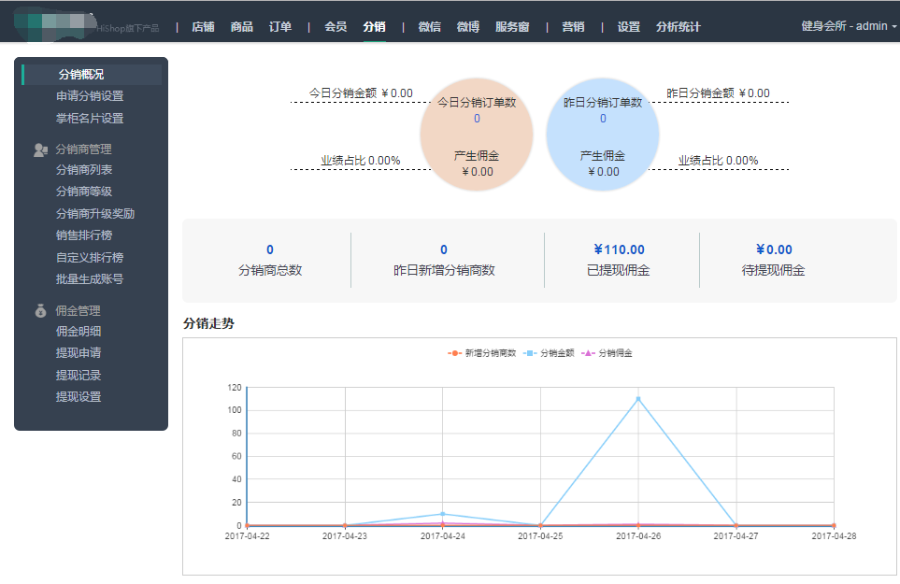
Task: Click the 已提现佣金 ¥110.00 value
Action: click(619, 250)
